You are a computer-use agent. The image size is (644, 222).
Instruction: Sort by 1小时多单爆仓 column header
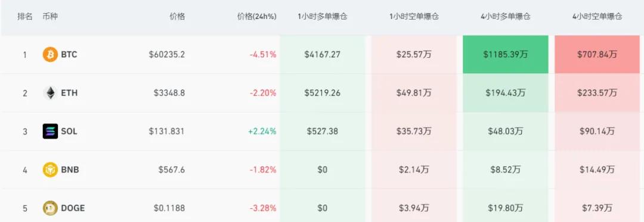tap(323, 17)
